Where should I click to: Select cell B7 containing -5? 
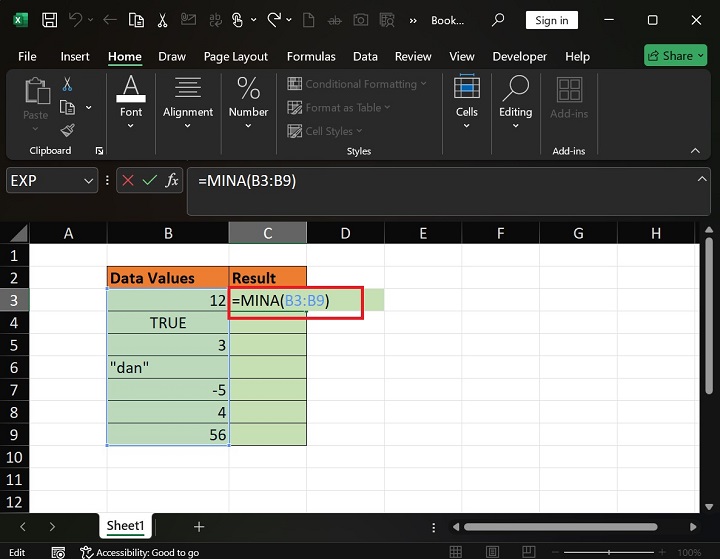(168, 390)
